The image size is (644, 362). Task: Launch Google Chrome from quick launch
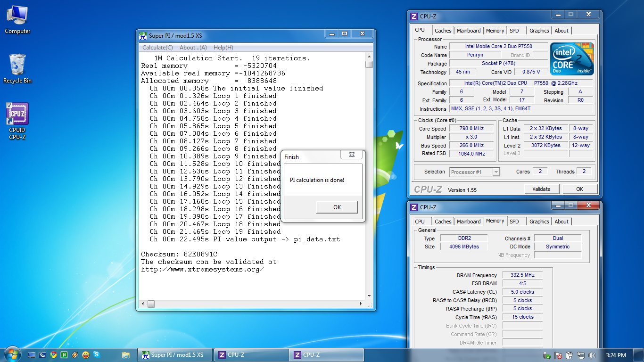point(53,355)
